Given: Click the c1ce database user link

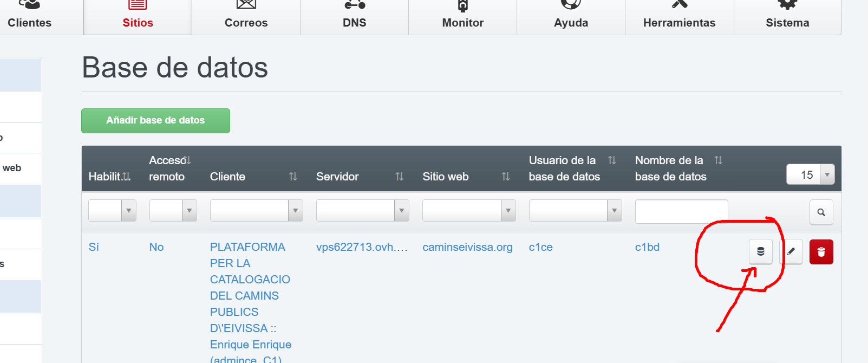Looking at the screenshot, I should [x=541, y=247].
